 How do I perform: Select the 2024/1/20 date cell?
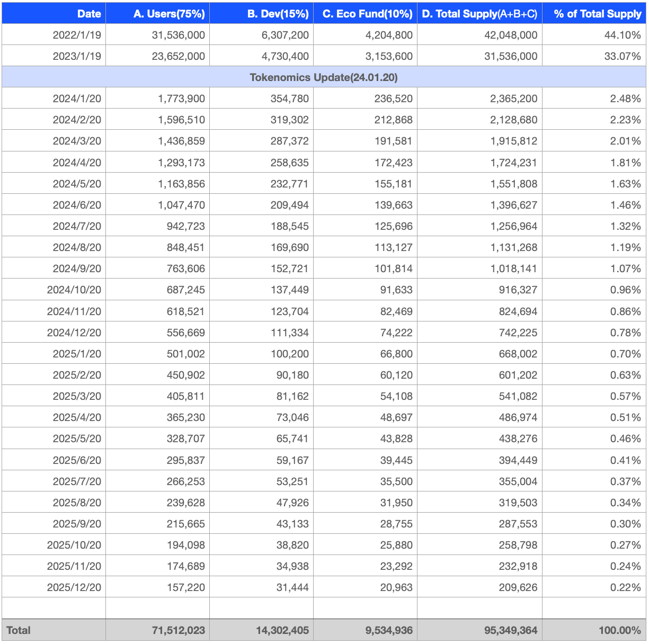click(x=77, y=99)
